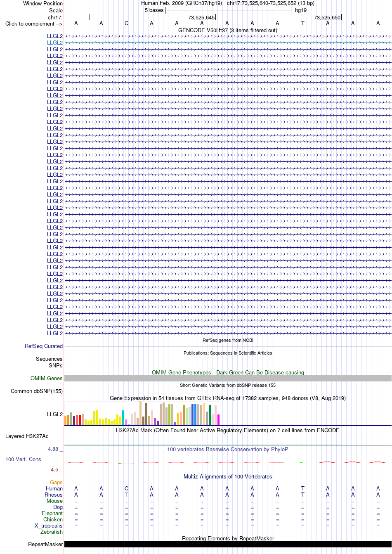Click the chr17: ruler label
Image resolution: width=392 pixels, height=554 pixels.
click(55, 17)
